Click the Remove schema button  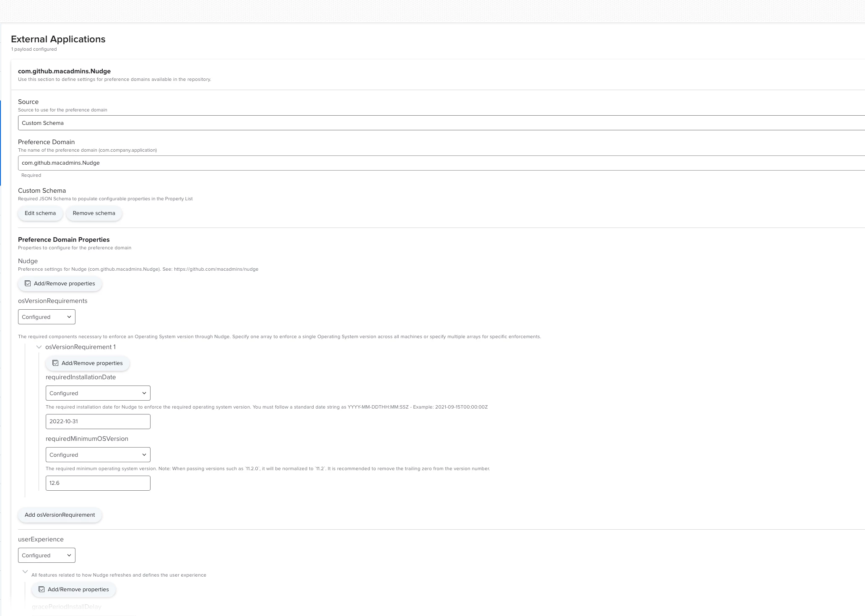click(94, 213)
